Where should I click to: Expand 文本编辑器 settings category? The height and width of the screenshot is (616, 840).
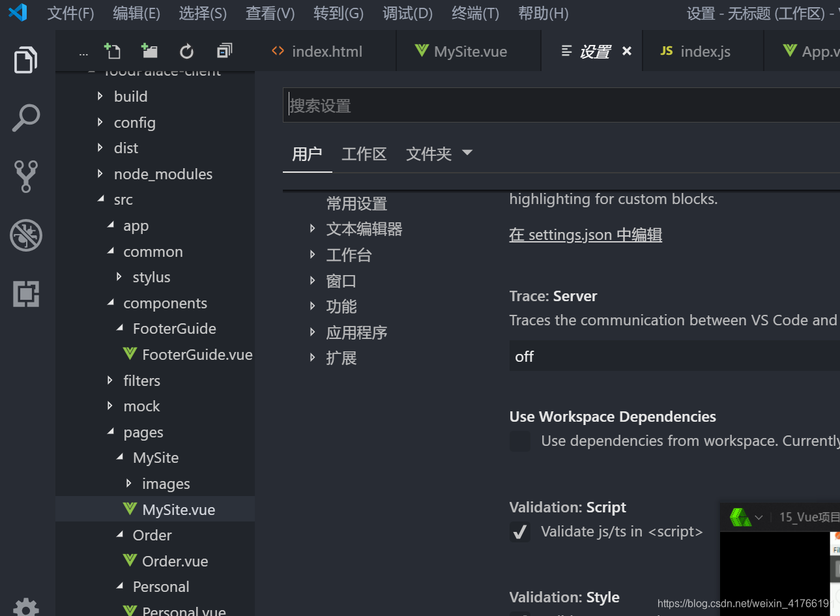click(312, 229)
